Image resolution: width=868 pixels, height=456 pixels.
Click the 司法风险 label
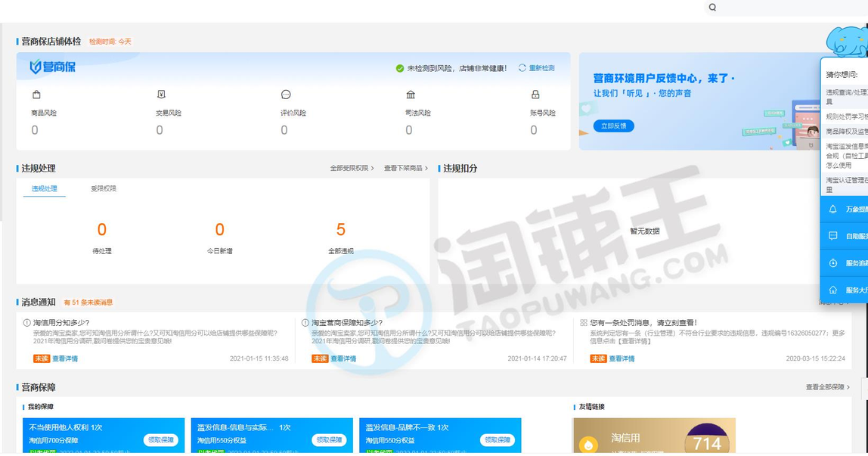click(418, 113)
